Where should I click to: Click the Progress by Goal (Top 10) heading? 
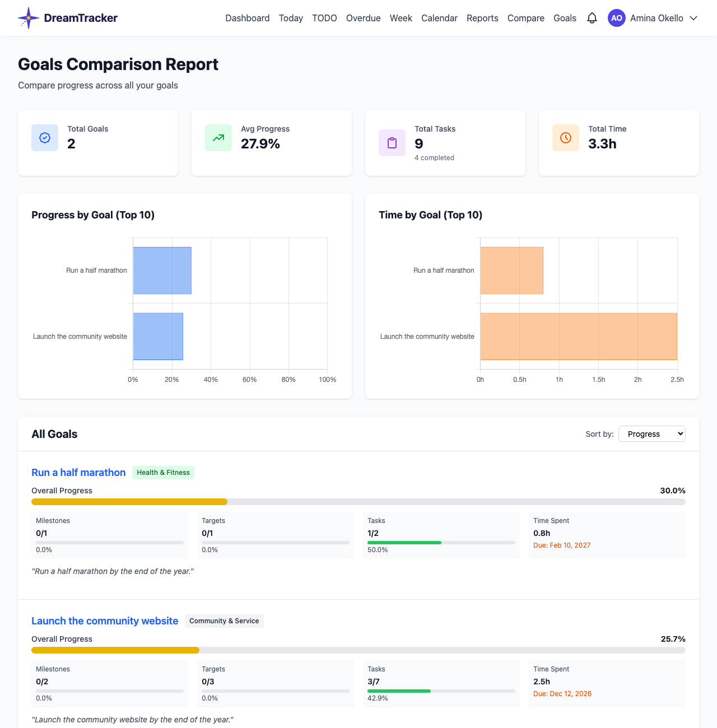click(93, 215)
